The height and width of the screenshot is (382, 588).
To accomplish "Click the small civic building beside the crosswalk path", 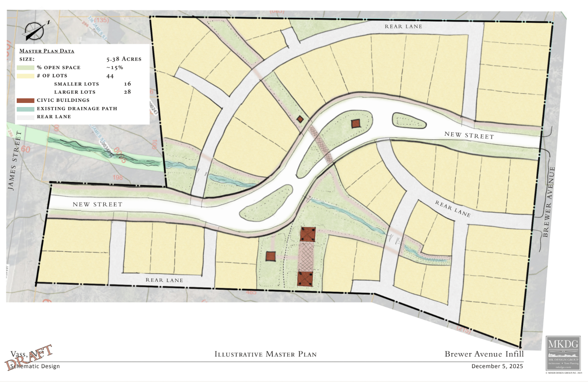I will 300,119.
